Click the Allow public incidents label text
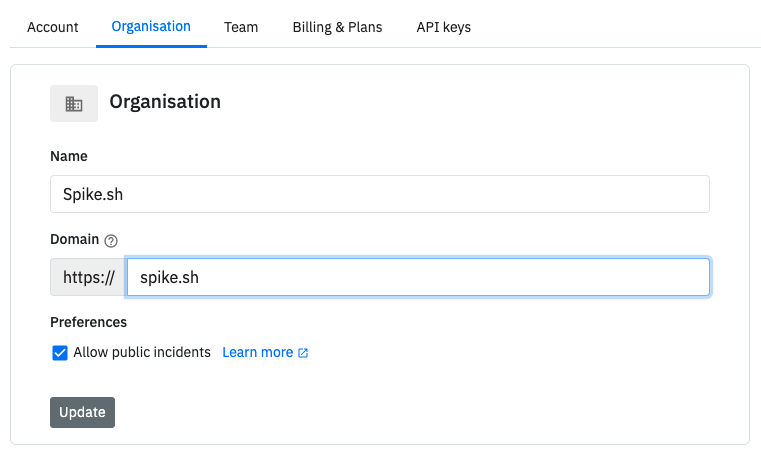This screenshot has height=462, width=761. click(x=142, y=352)
